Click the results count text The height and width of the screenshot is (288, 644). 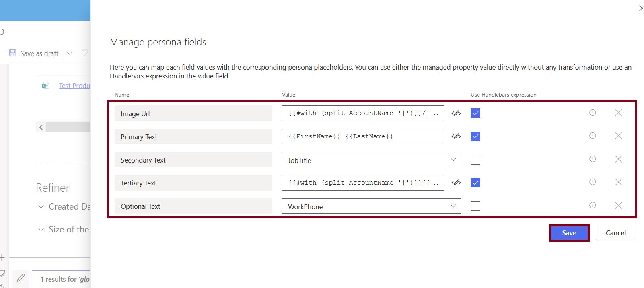click(65, 279)
